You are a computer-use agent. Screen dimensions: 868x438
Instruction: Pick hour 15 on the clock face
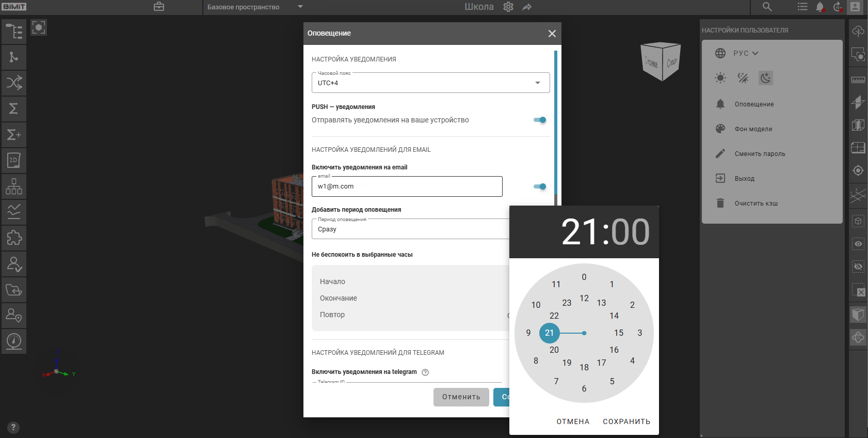pyautogui.click(x=619, y=333)
